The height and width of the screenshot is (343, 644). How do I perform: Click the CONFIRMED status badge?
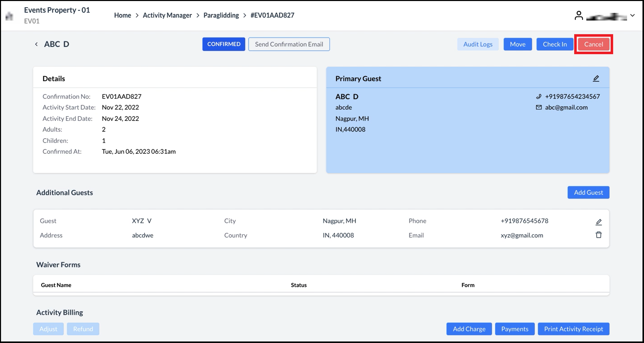pos(224,44)
